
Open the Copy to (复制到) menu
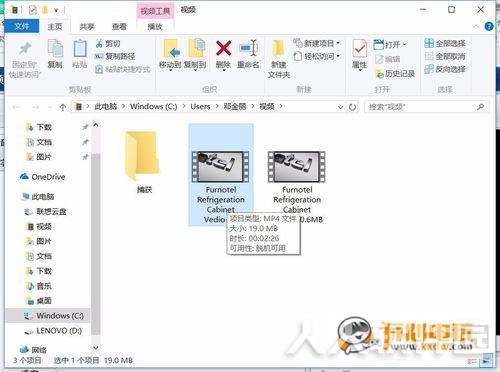point(196,55)
